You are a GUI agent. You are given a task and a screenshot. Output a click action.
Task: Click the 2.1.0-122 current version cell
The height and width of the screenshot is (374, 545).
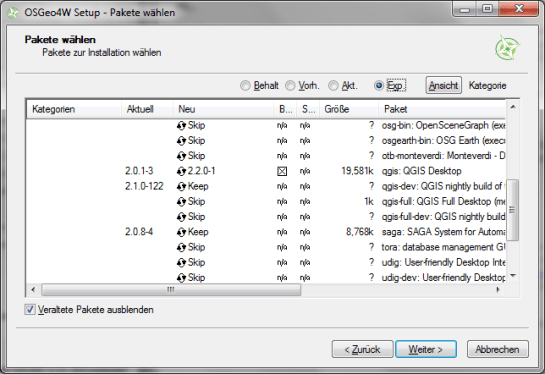[x=144, y=186]
